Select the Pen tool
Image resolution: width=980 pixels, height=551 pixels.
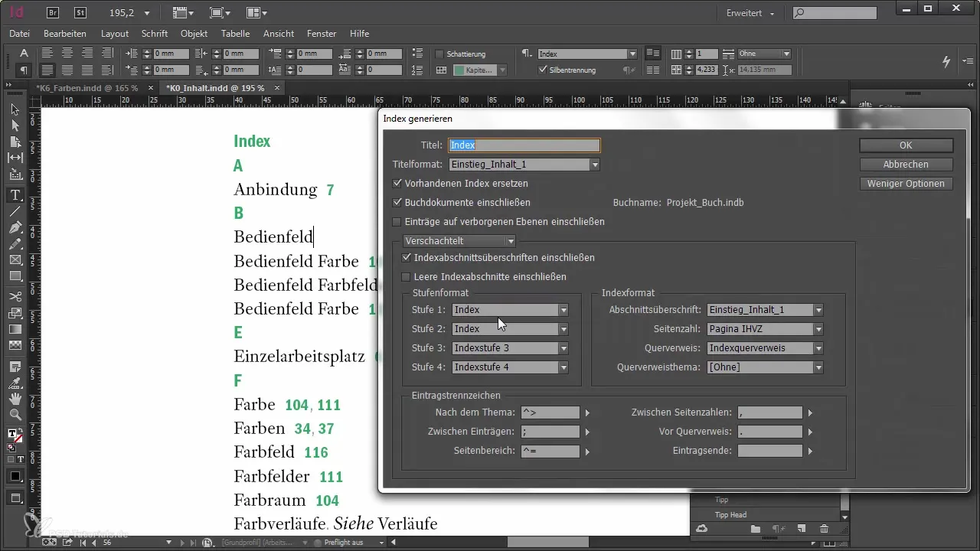pos(15,227)
